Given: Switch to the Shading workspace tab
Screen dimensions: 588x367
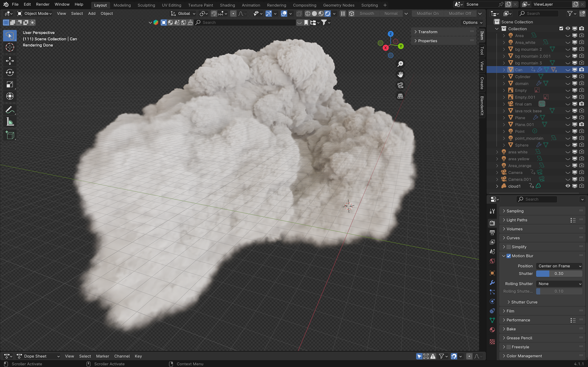Looking at the screenshot, I should (x=227, y=5).
